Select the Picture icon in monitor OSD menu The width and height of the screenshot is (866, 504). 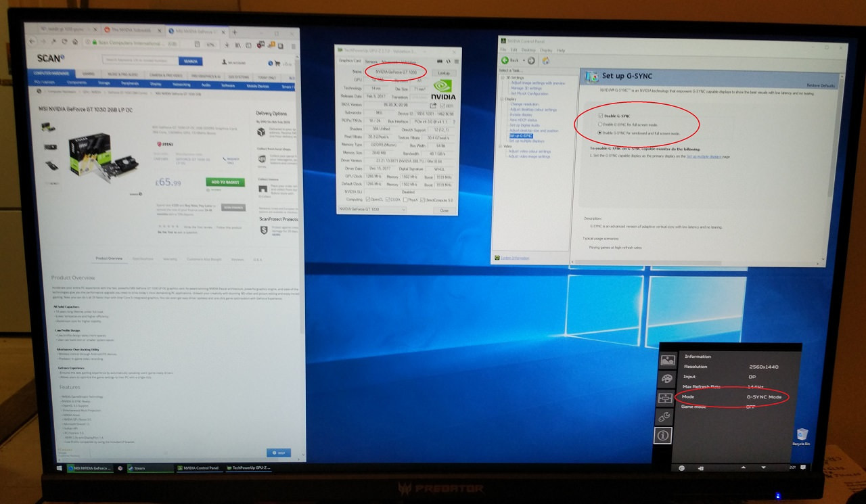(x=668, y=361)
